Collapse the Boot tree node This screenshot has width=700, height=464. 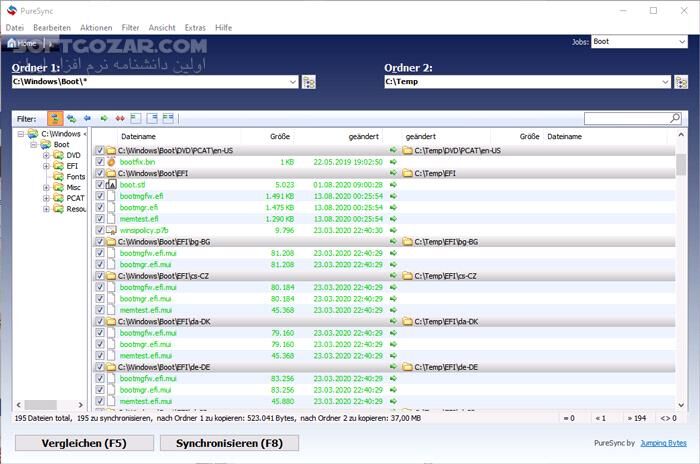(33, 144)
